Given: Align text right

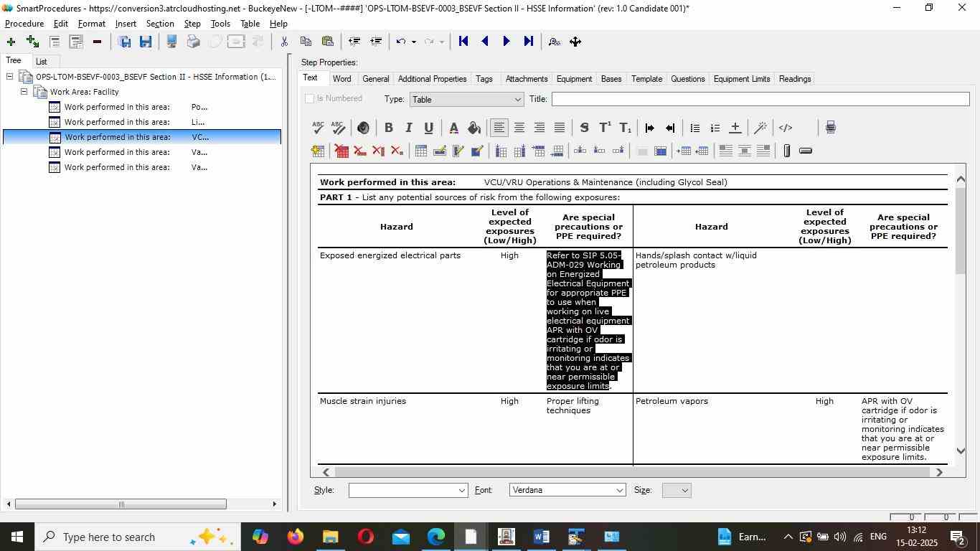Looking at the screenshot, I should click(x=539, y=128).
